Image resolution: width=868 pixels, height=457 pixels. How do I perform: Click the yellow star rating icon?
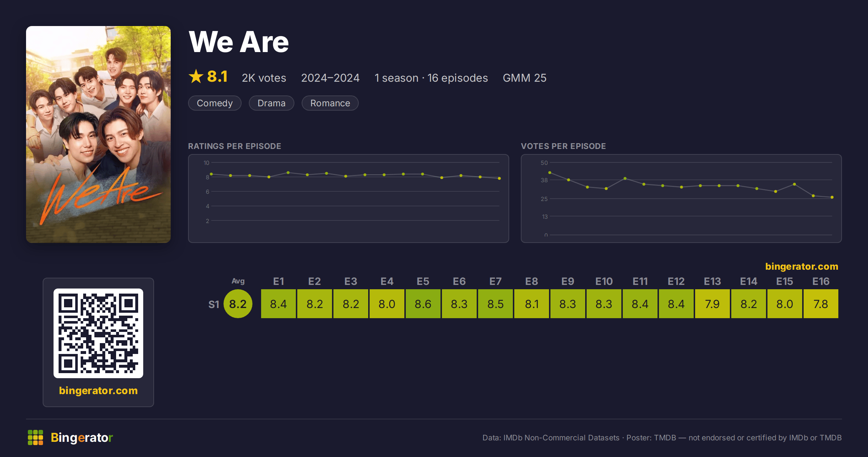[196, 76]
